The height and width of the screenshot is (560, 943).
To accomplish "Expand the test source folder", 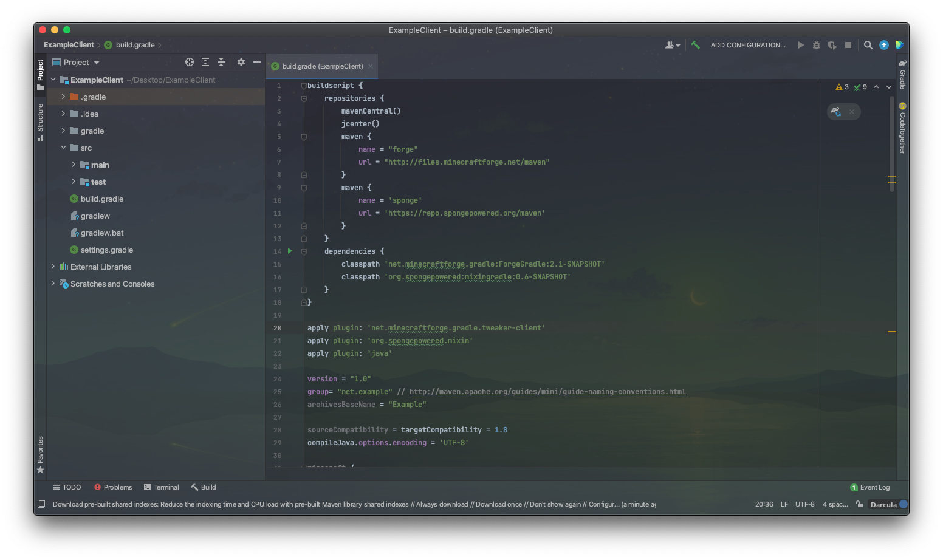I will pyautogui.click(x=74, y=182).
